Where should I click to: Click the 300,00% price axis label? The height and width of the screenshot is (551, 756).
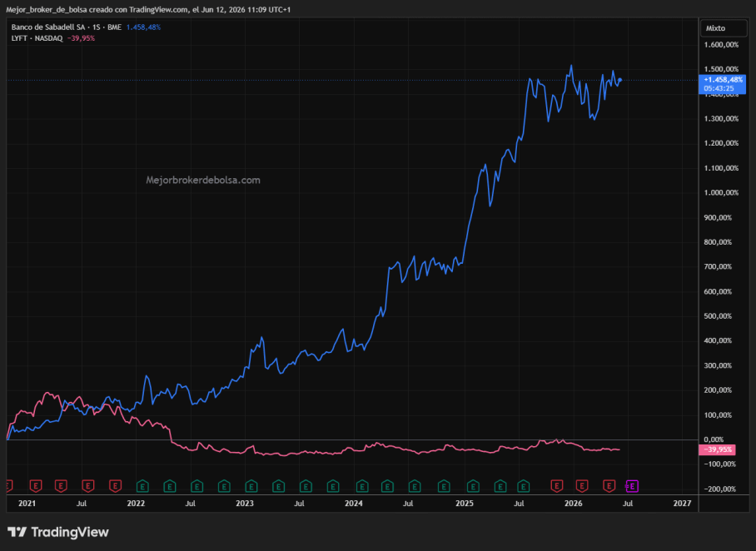(718, 366)
